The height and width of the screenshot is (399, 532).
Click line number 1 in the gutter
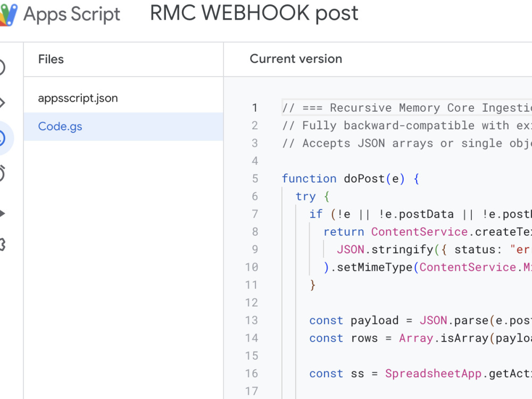coord(254,108)
